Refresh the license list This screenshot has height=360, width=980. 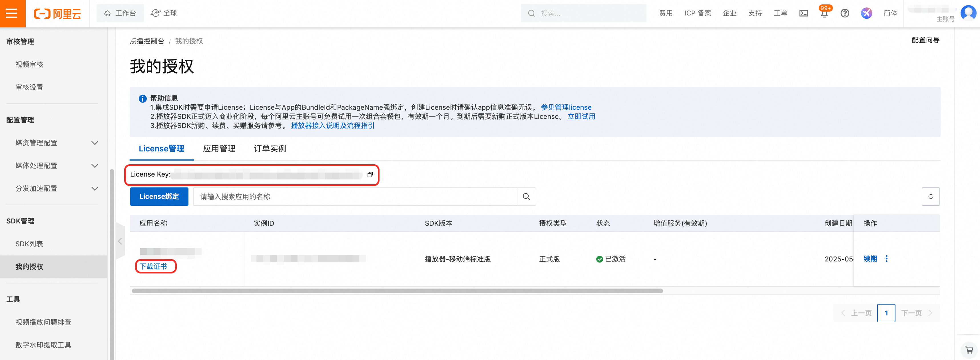[x=931, y=196]
